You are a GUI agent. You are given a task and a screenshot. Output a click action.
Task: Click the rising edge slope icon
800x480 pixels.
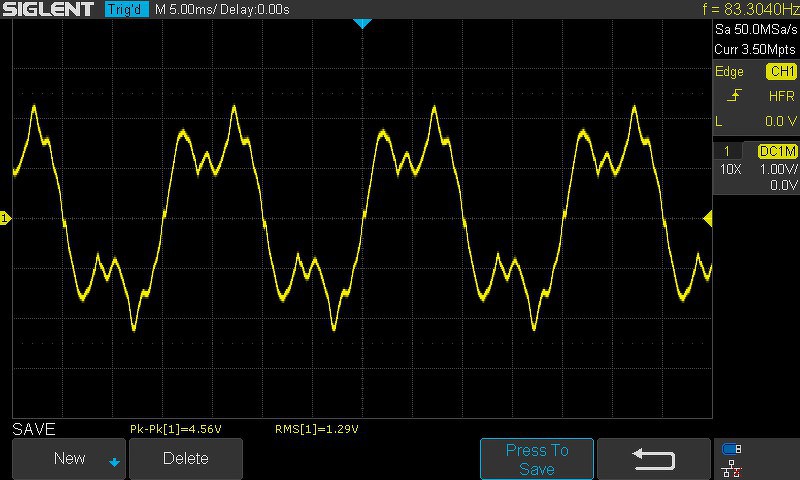pyautogui.click(x=734, y=95)
